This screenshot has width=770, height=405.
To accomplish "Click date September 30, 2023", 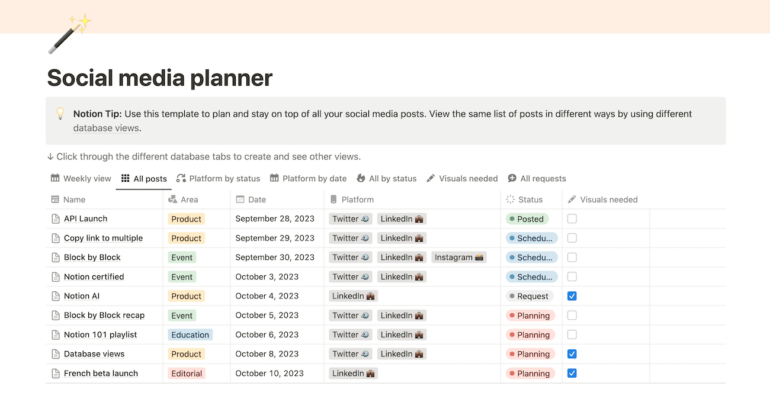I will (x=275, y=257).
